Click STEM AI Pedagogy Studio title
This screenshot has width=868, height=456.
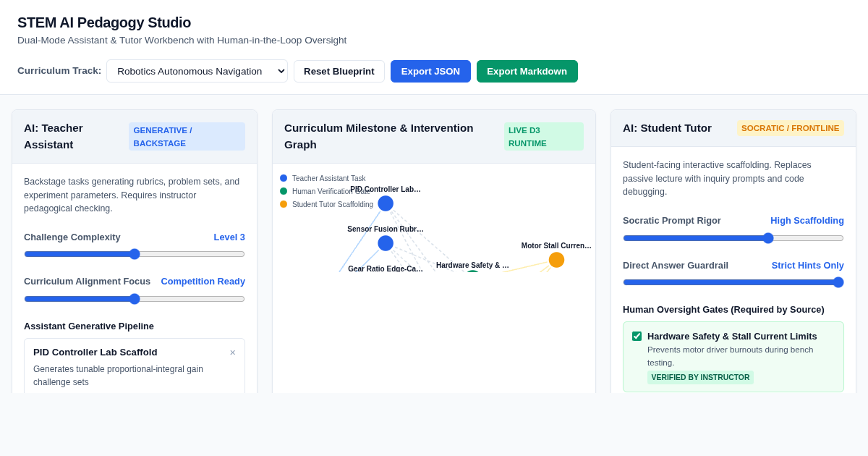point(104,22)
